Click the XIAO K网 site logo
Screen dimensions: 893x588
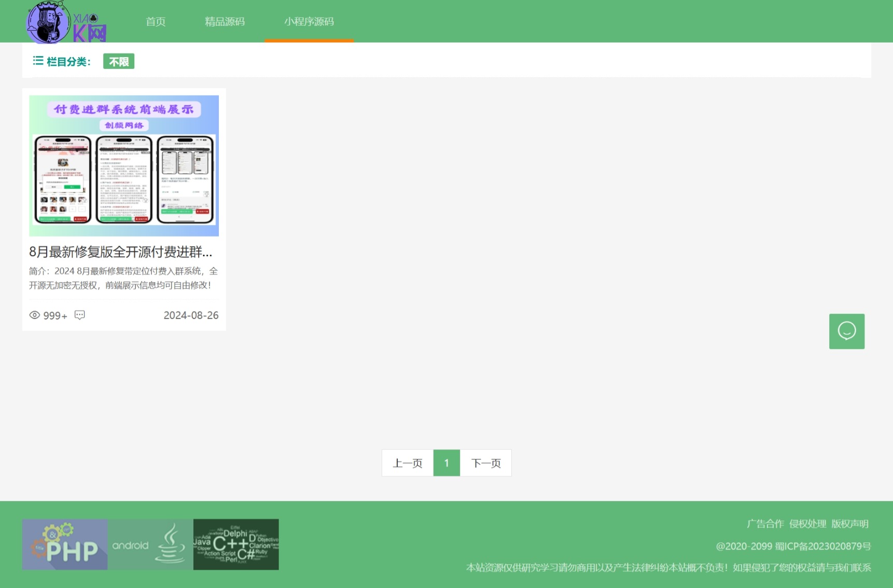pos(66,22)
